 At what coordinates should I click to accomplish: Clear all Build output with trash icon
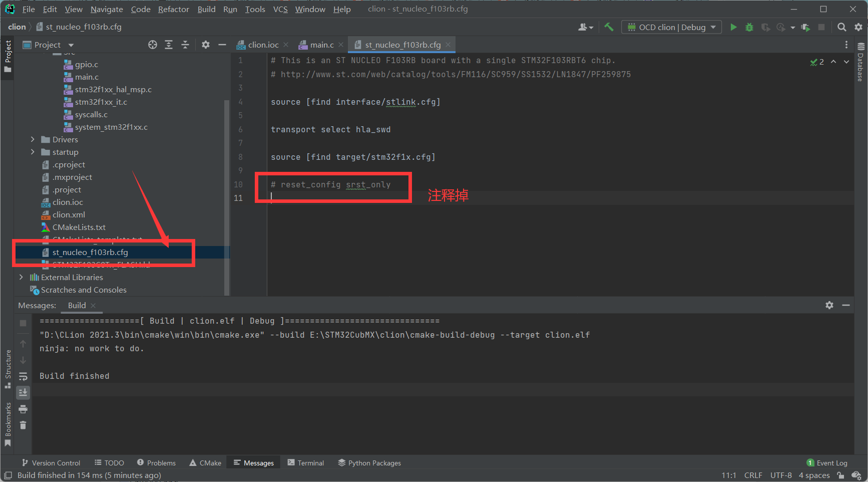pos(23,425)
